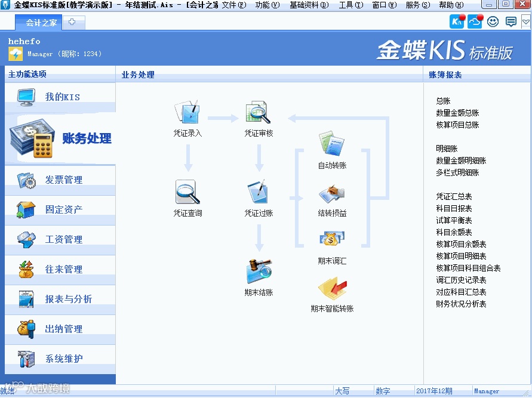Open the 核算项目余额表 report
This screenshot has width=532, height=398.
tap(461, 244)
